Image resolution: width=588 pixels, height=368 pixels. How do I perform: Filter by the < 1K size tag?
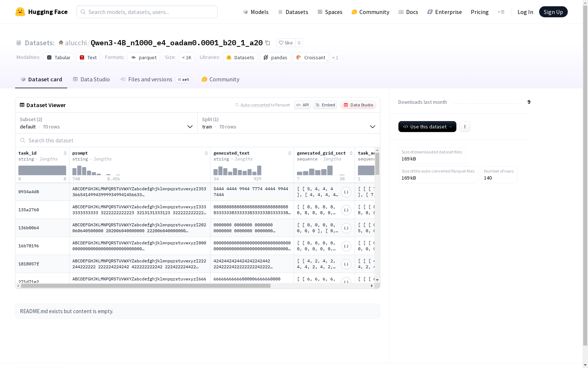point(187,57)
